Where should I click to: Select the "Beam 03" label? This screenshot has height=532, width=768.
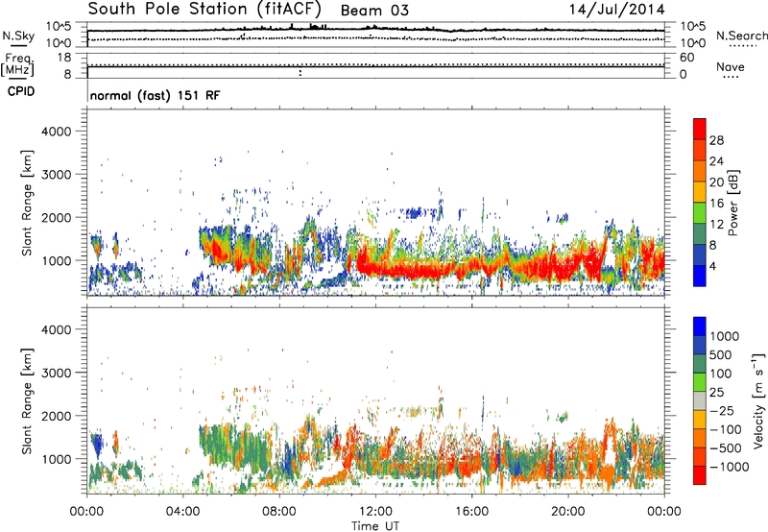coord(374,11)
